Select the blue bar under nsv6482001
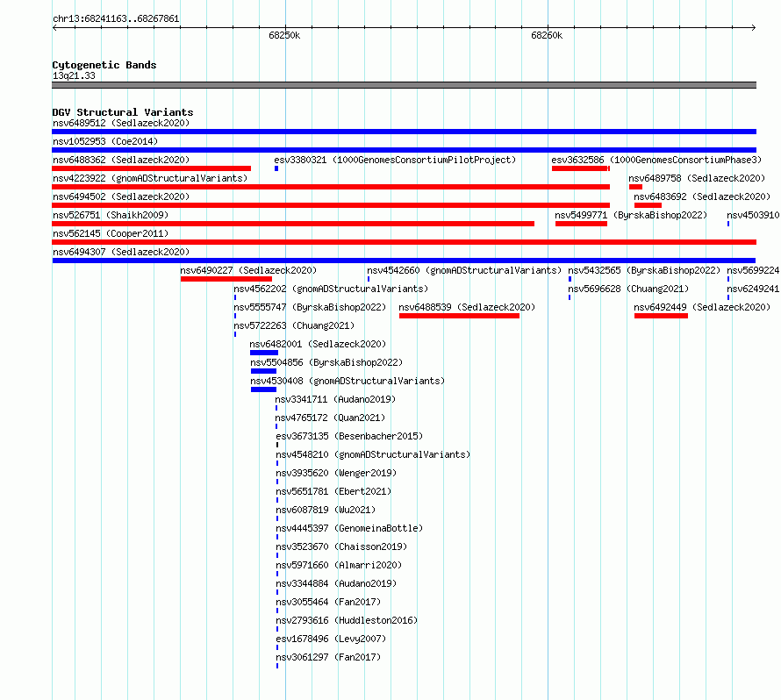Viewport: 781px width, 700px height. click(x=264, y=353)
